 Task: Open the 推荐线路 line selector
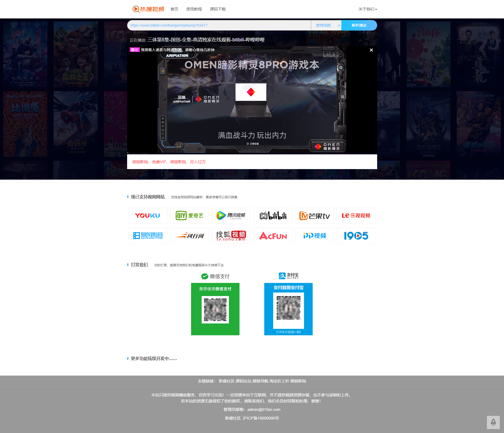pos(326,25)
